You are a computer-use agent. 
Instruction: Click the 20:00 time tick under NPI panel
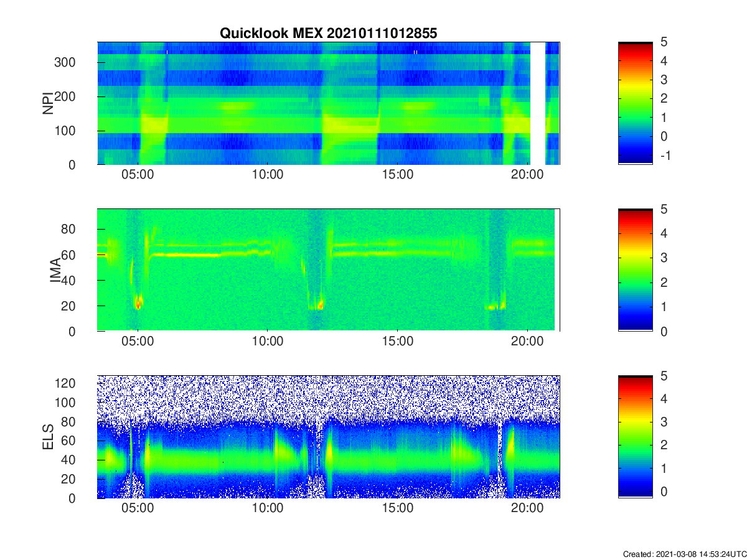click(x=528, y=175)
